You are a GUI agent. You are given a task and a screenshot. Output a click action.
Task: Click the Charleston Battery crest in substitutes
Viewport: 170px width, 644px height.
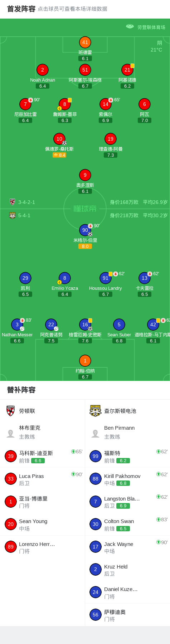(x=96, y=411)
